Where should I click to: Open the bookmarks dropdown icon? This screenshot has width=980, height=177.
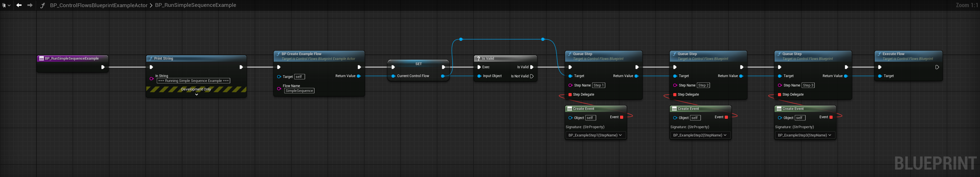click(6, 5)
